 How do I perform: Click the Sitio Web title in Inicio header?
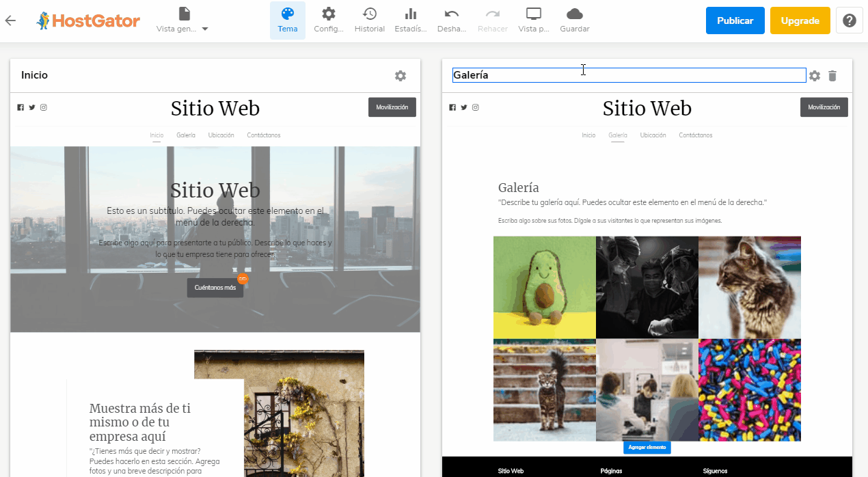215,108
